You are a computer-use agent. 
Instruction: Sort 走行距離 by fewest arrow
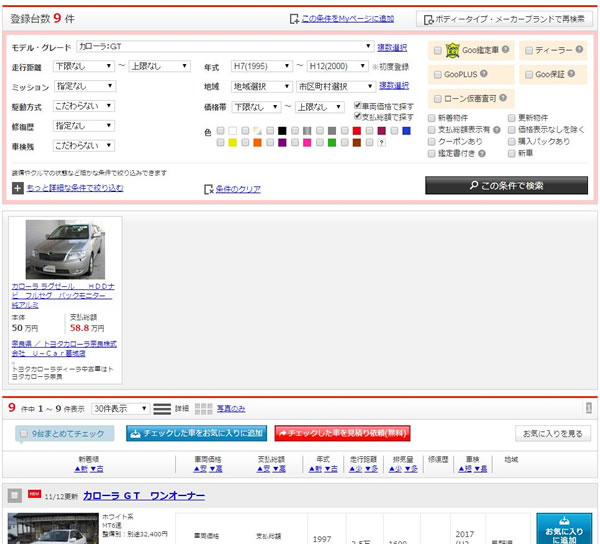(x=356, y=469)
